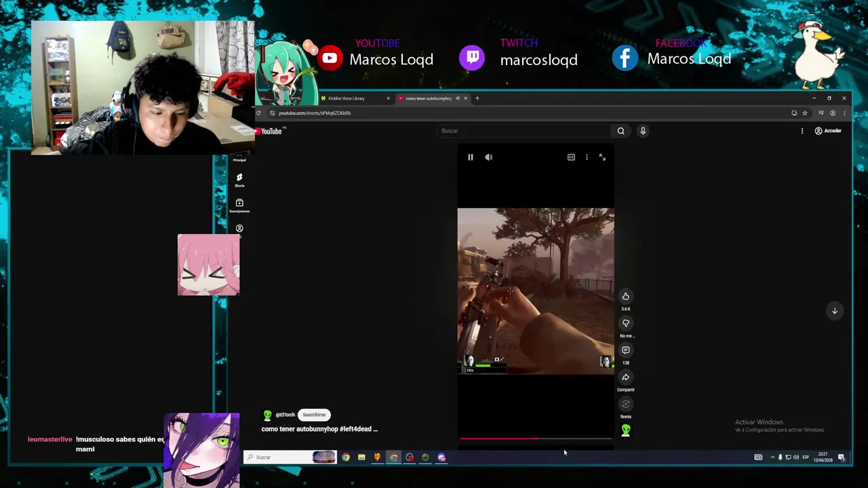The height and width of the screenshot is (488, 868).
Task: Open the highlighted Chrome window in taskbar
Action: point(393,457)
